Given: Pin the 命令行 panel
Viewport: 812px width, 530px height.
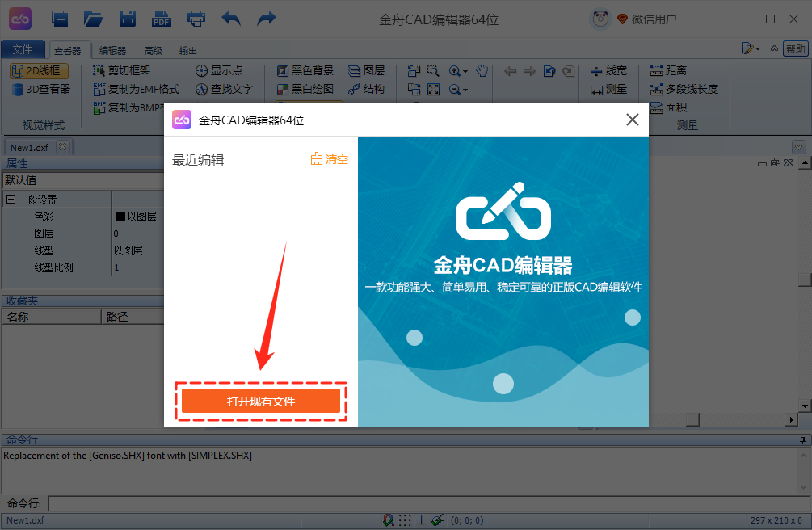Looking at the screenshot, I should coord(802,440).
